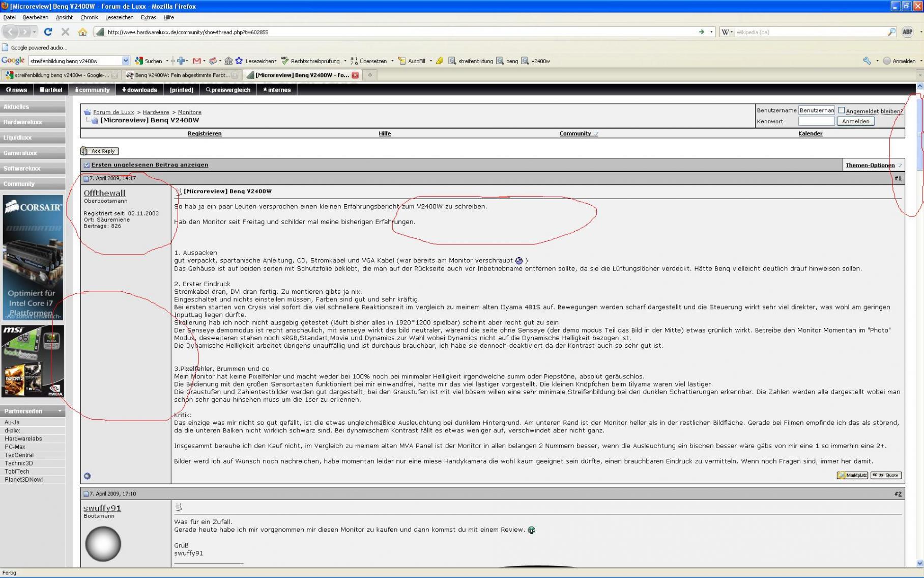
Task: Click the Quote button on post #1
Action: pos(886,475)
